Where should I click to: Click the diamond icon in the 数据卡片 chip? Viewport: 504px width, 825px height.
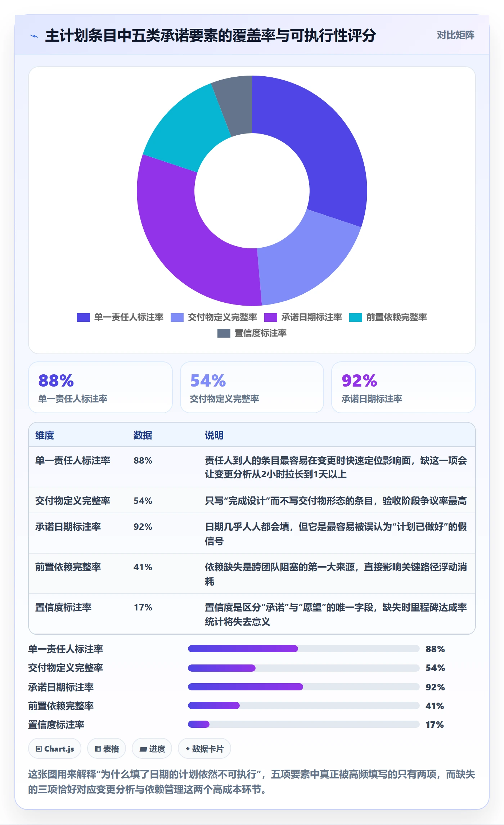pos(188,749)
